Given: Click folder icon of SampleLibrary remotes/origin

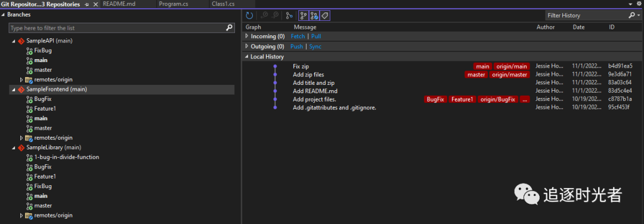Looking at the screenshot, I should (29, 216).
